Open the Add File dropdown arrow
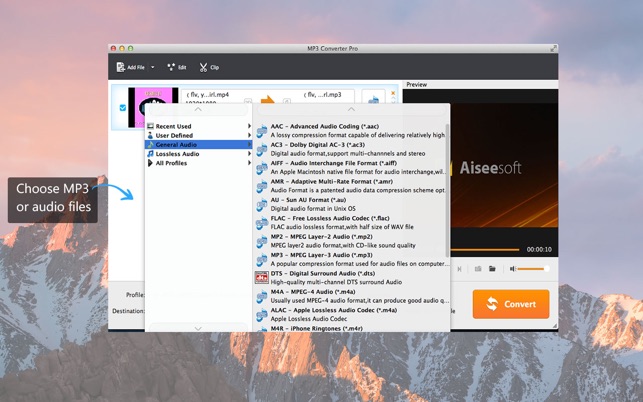643x402 pixels. [153, 67]
